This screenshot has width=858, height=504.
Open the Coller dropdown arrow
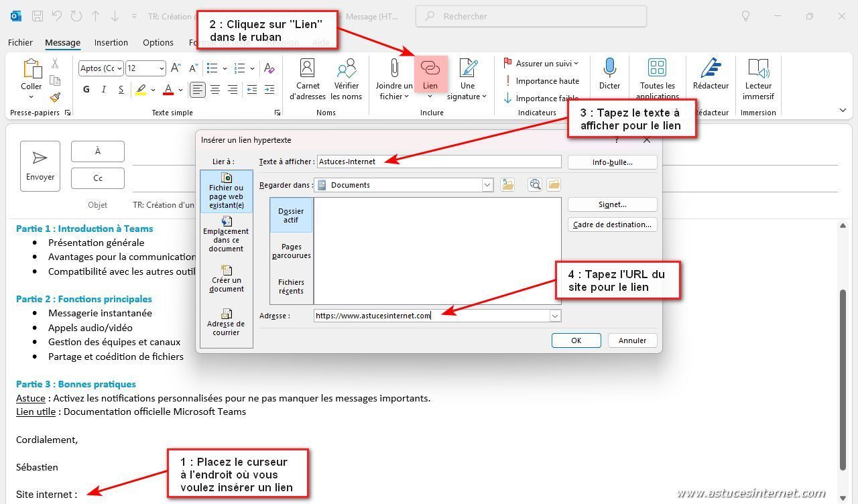pos(32,97)
